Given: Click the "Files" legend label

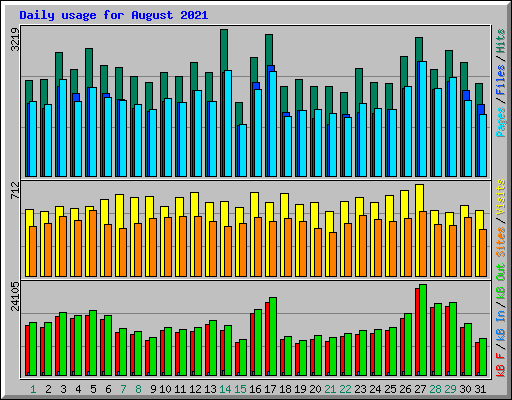Looking at the screenshot, I should (x=501, y=79).
